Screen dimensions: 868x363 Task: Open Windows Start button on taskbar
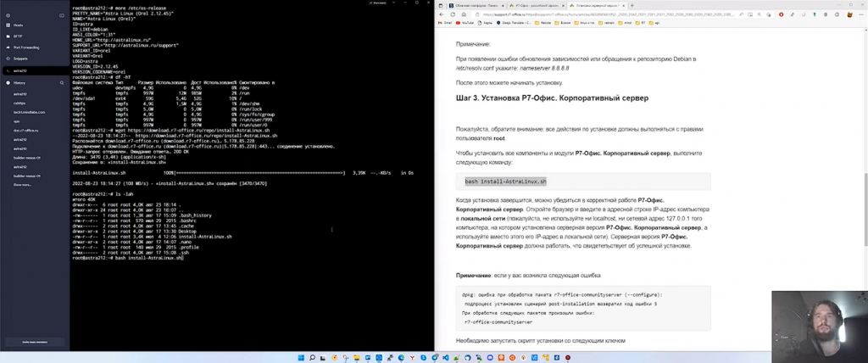[x=301, y=357]
